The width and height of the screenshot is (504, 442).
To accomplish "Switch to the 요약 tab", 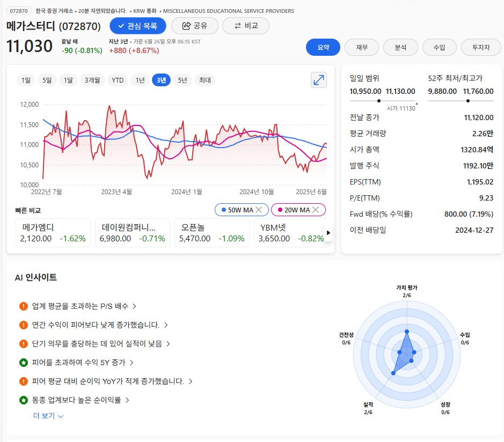I will point(323,47).
